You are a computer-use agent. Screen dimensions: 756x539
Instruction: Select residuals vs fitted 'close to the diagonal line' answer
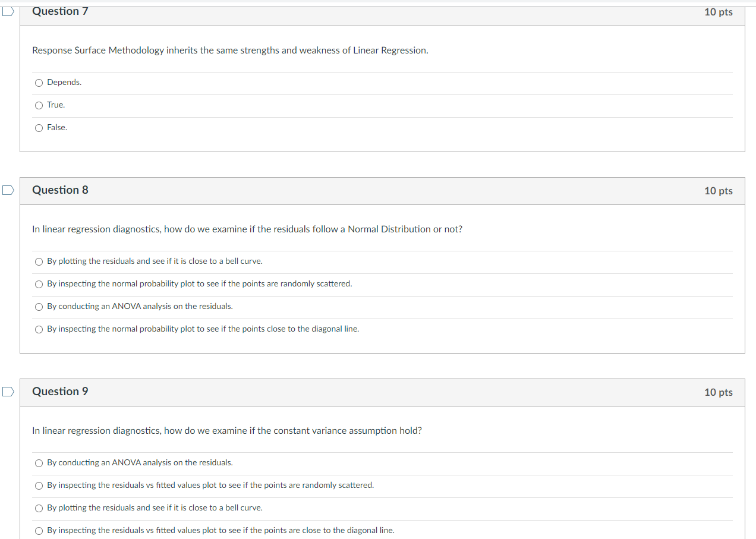(x=39, y=531)
